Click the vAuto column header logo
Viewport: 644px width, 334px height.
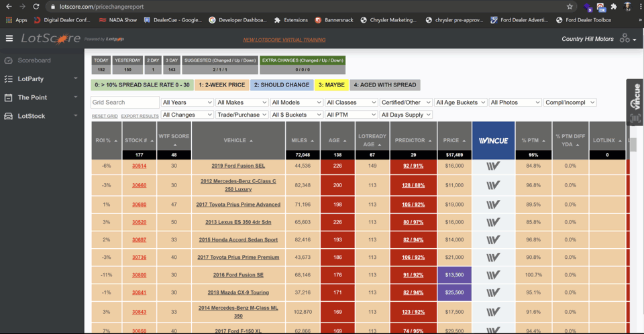493,140
